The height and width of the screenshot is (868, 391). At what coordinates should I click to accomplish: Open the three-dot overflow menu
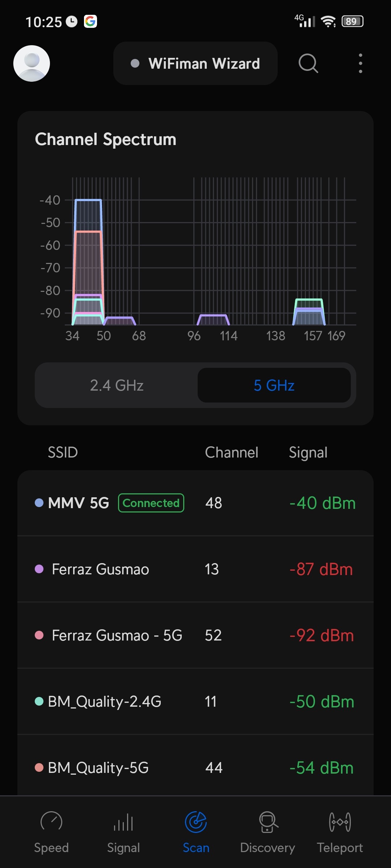pyautogui.click(x=360, y=64)
